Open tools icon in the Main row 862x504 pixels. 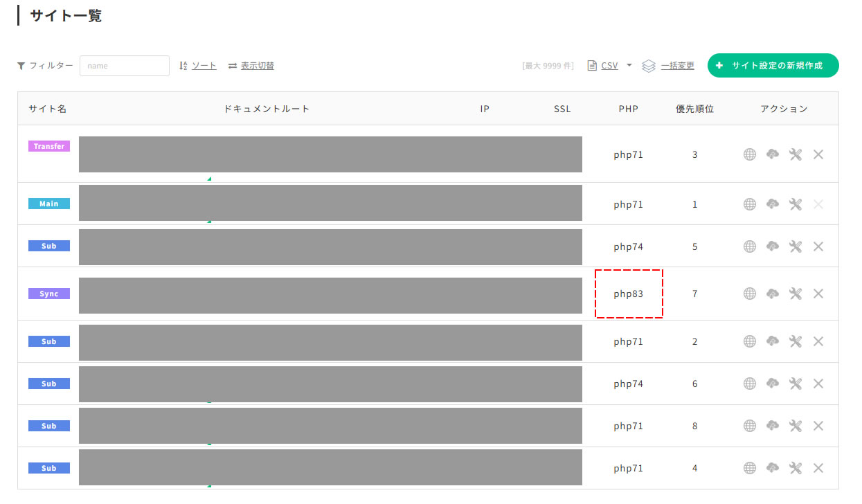pyautogui.click(x=796, y=204)
